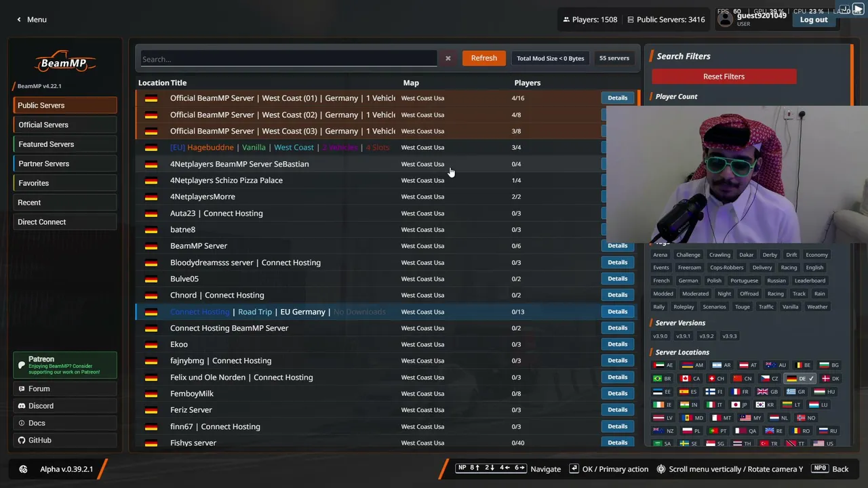The image size is (868, 488).
Task: Open the Docs link in sidebar
Action: (x=64, y=423)
